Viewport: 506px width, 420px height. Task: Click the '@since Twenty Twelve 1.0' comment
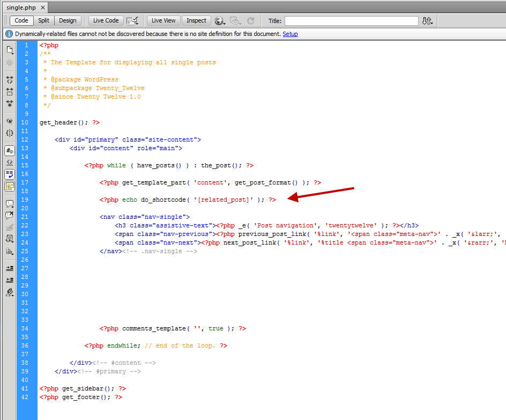[96, 97]
